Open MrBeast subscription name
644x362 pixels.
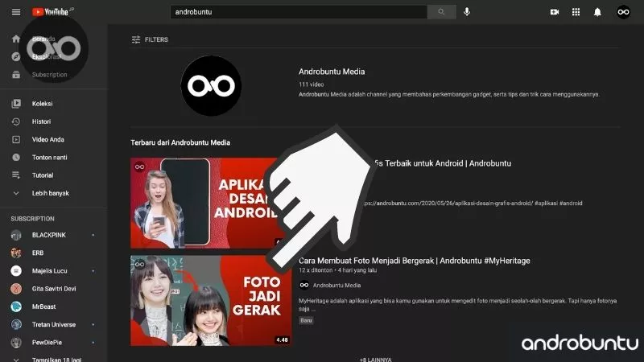44,306
